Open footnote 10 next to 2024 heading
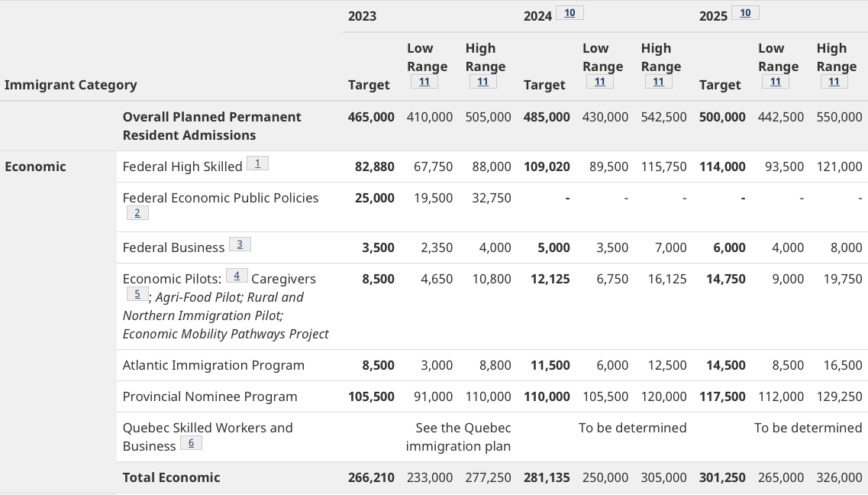Screen dimensions: 868x495 pos(570,13)
